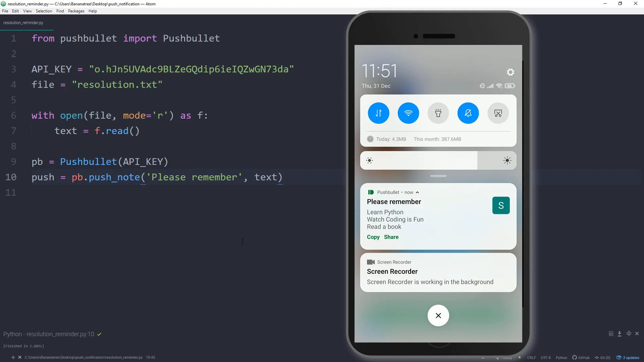This screenshot has height=362, width=644.
Task: Open the Python grammar selector
Action: pyautogui.click(x=561, y=358)
